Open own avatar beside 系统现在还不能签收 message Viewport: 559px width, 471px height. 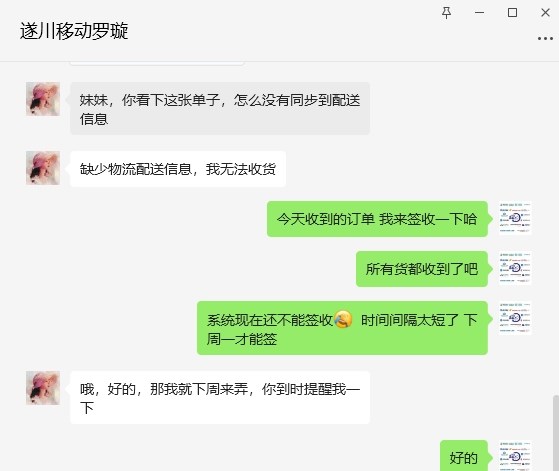click(x=515, y=318)
